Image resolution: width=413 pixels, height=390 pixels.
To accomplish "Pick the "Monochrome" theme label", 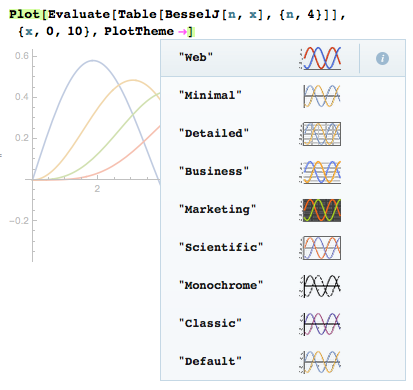I will click(x=221, y=286).
